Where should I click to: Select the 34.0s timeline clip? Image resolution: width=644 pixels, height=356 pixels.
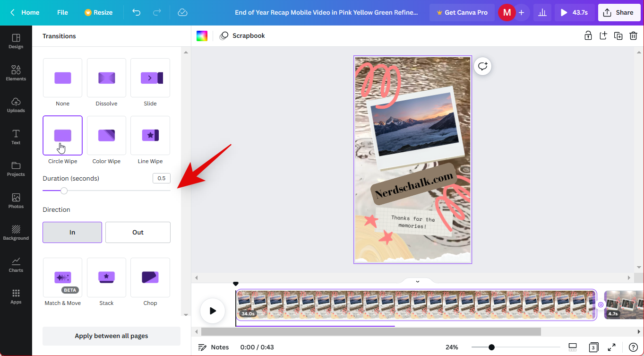[416, 305]
